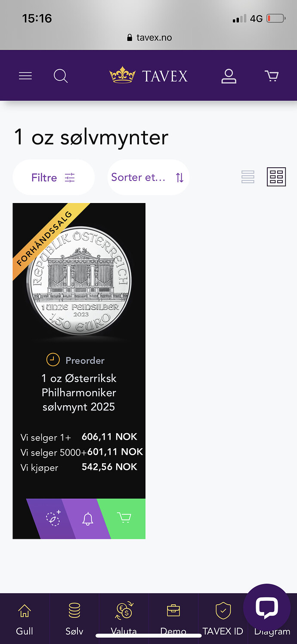Open the Philharmoniker sølvmynt 2025 title

click(79, 393)
